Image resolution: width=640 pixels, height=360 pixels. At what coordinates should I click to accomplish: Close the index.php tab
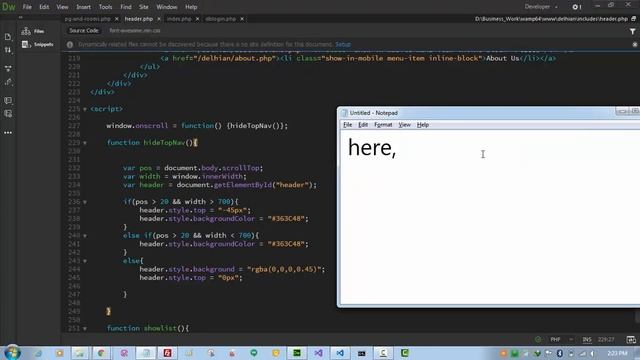pyautogui.click(x=198, y=19)
